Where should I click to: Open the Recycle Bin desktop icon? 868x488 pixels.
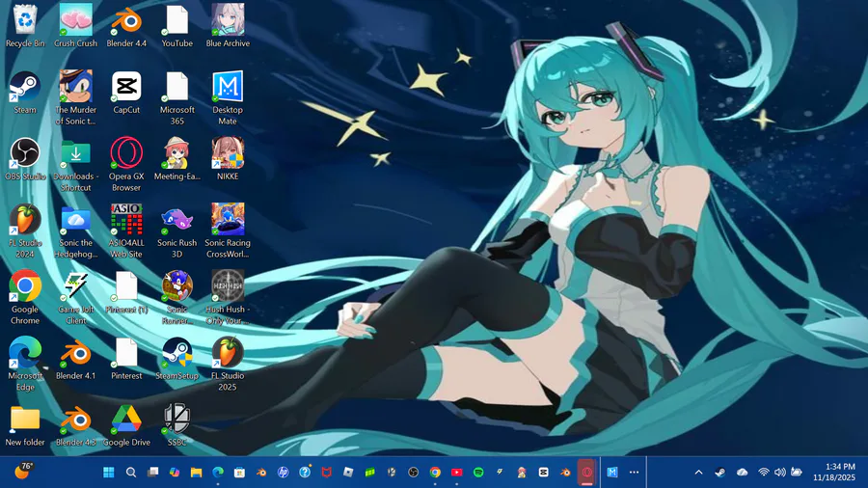[25, 26]
